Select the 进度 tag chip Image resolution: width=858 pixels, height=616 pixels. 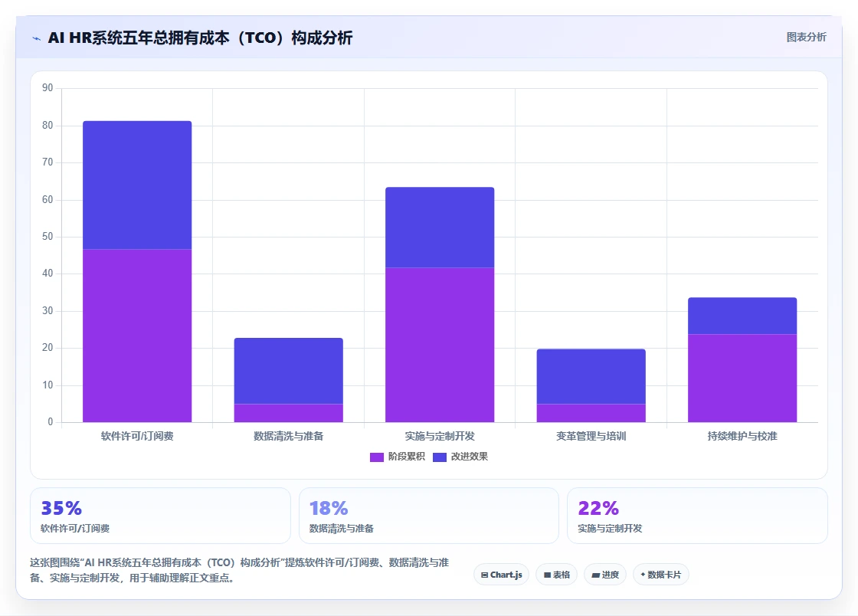(x=605, y=575)
